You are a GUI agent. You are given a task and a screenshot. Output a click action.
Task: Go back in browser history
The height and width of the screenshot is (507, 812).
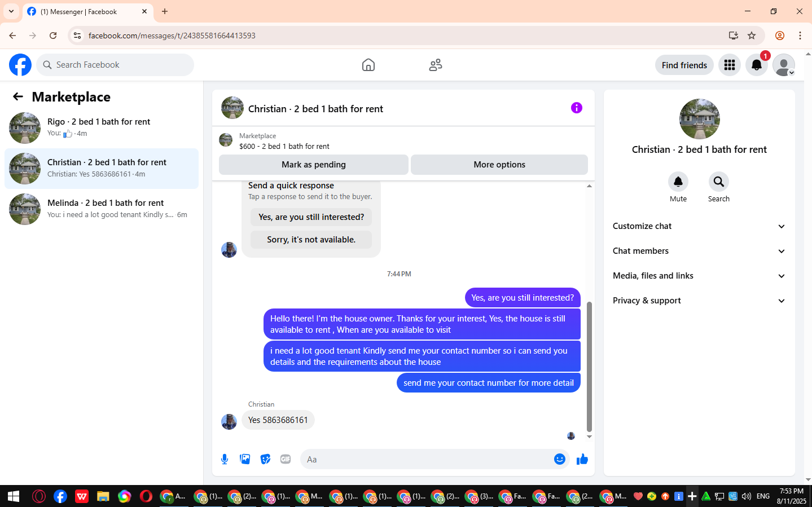[12, 36]
